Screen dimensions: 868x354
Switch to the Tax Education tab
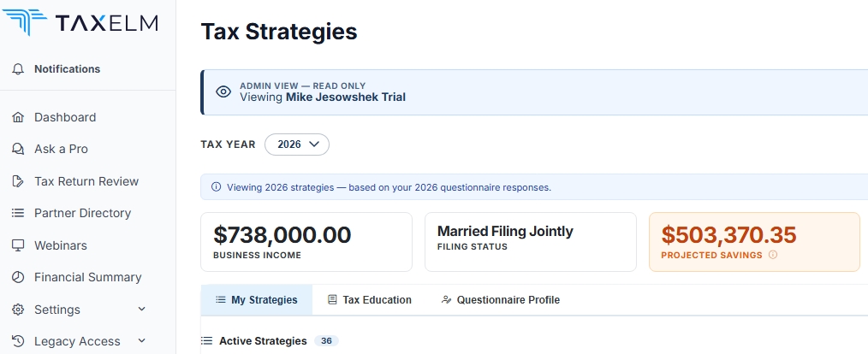369,300
